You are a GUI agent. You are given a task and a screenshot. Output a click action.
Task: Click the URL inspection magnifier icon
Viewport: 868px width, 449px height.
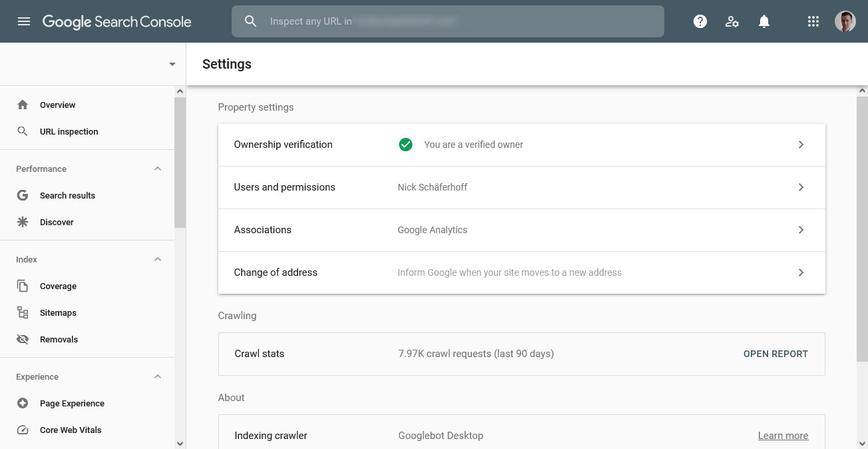pos(23,131)
